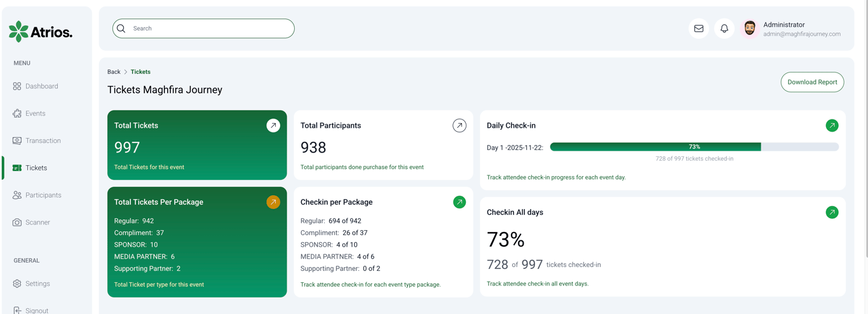Click the notification bell icon
The height and width of the screenshot is (314, 868).
pyautogui.click(x=724, y=29)
